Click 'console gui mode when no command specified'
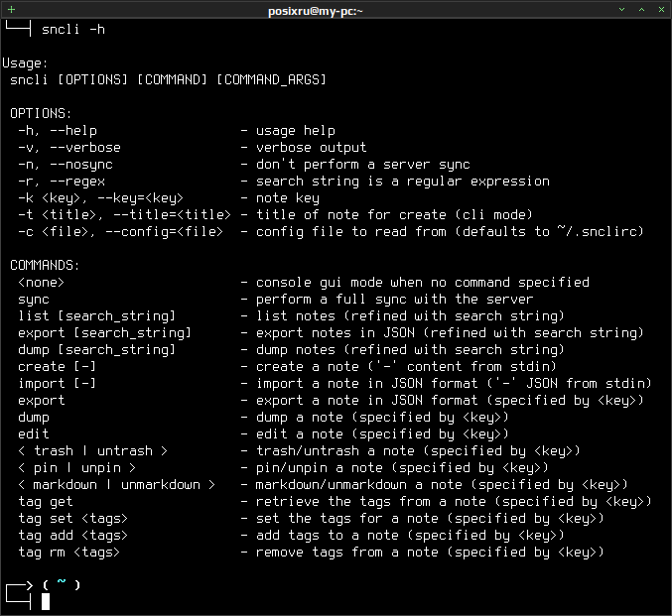This screenshot has height=616, width=672. click(423, 283)
